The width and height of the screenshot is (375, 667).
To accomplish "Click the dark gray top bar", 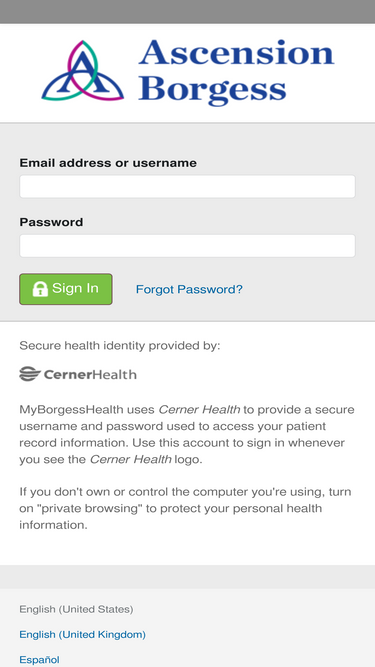I will click(x=188, y=11).
